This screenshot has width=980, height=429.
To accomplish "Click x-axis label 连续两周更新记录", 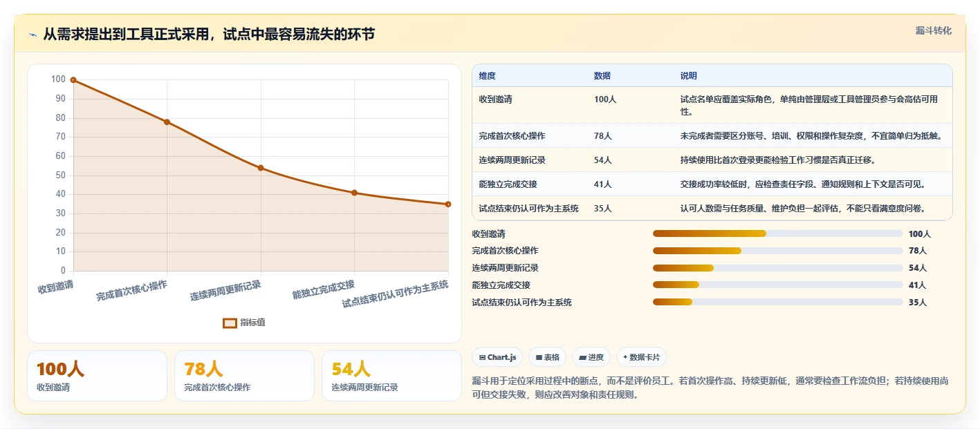I will click(225, 291).
